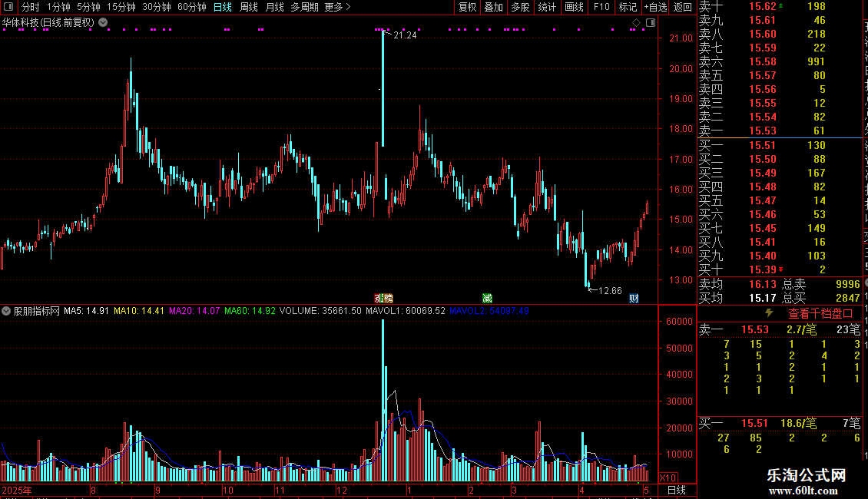Click VOLUME: 35661.50 value
868x499 pixels.
point(320,311)
